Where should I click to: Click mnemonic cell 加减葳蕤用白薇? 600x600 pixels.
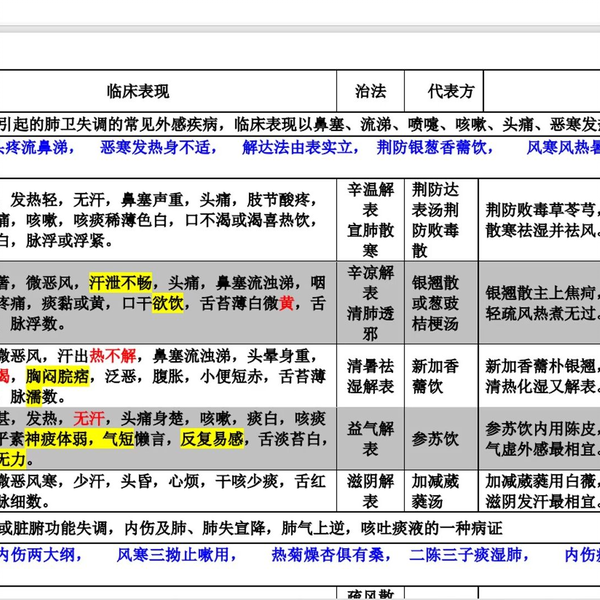539,491
